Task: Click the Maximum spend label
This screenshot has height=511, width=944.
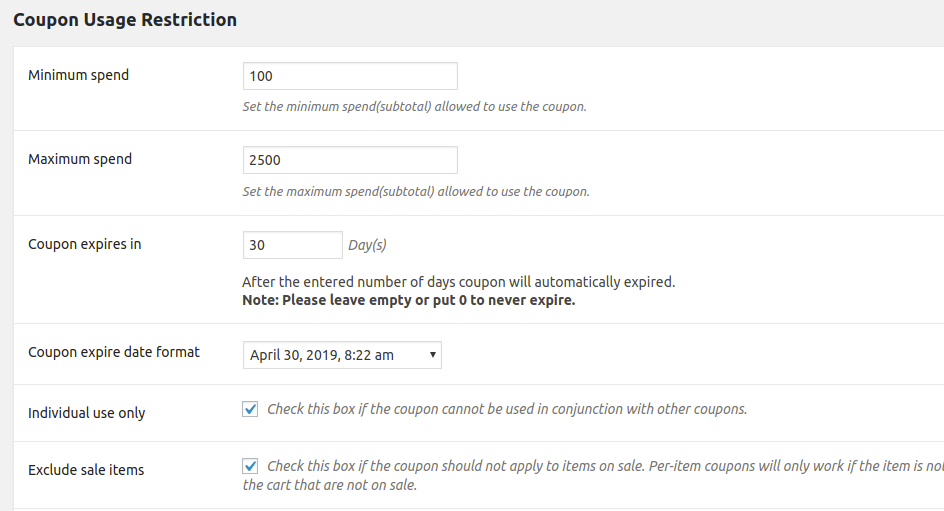Action: click(x=80, y=159)
